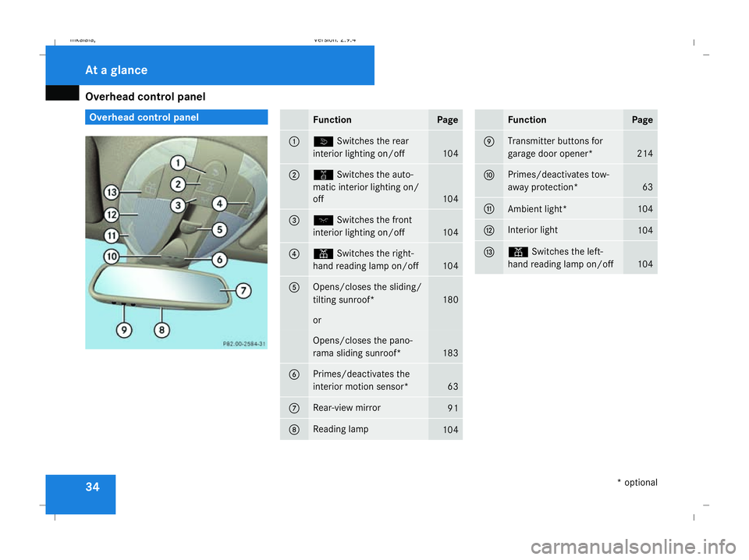Click callout number 1 in the diagram

179,163
